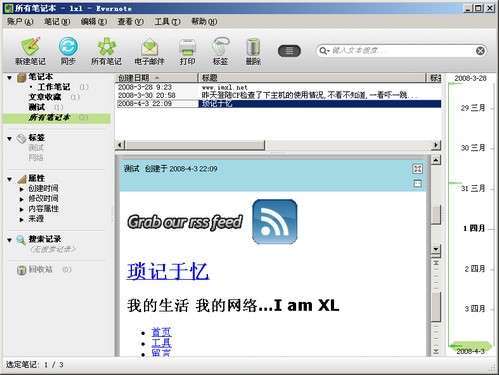
Task: Open the 编辑 menu
Action: 94,22
